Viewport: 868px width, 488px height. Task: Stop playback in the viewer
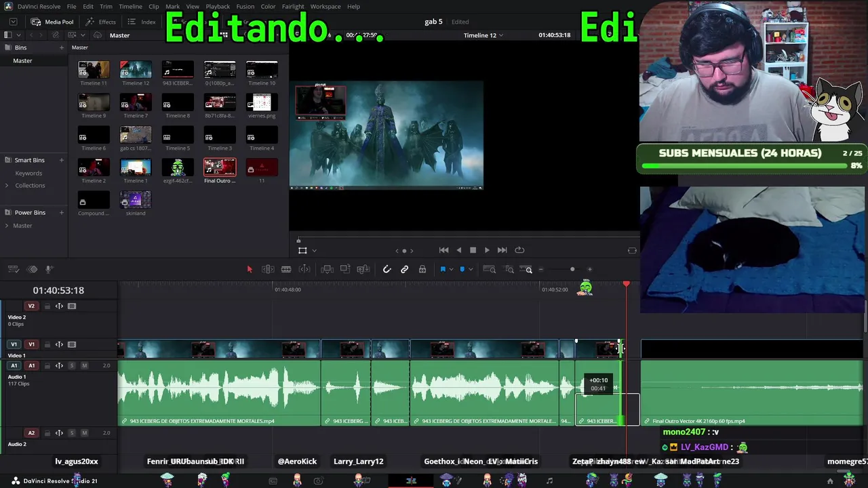tap(473, 250)
